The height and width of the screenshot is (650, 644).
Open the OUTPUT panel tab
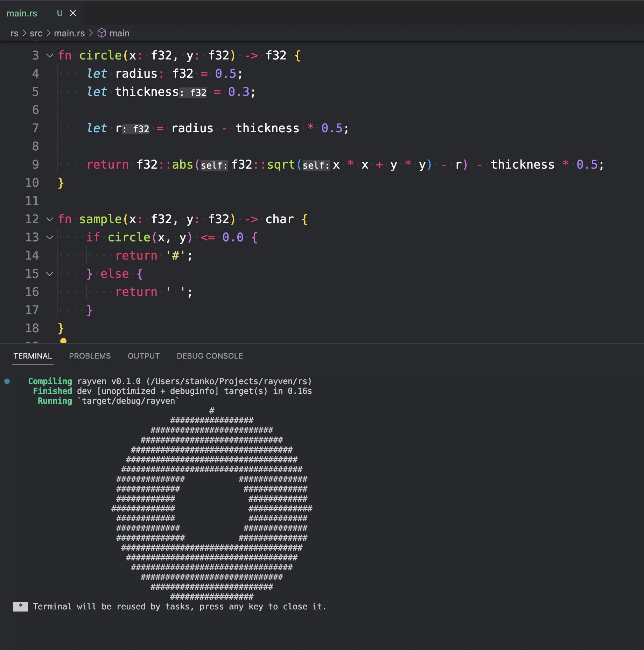tap(143, 356)
